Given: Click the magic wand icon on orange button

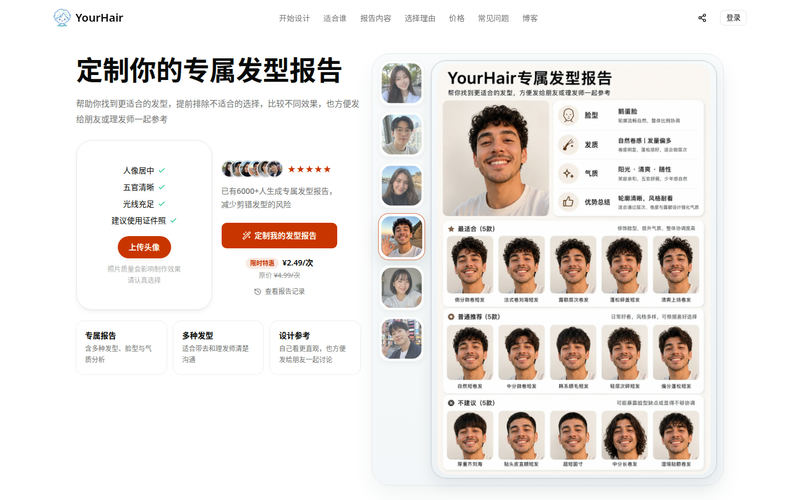Looking at the screenshot, I should click(246, 236).
